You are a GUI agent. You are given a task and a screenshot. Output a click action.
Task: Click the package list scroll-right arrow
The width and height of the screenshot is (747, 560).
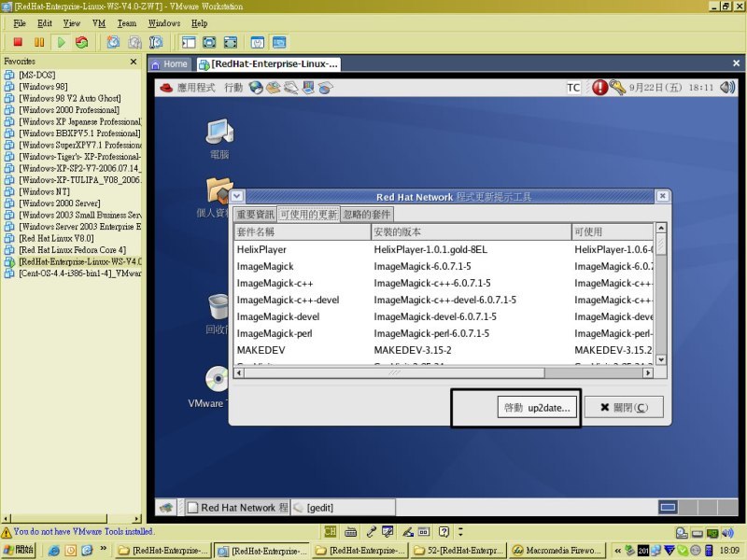tap(648, 372)
